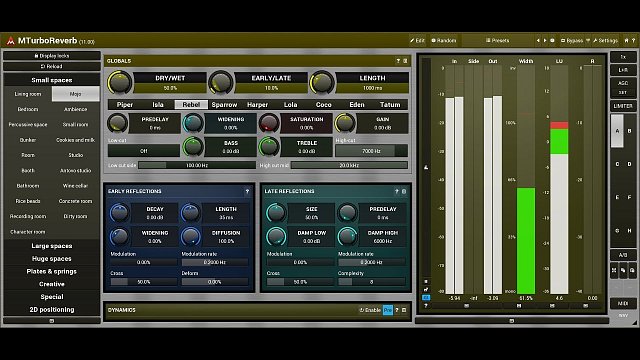Choose the Bathroom preset
640x360 pixels.
click(28, 186)
